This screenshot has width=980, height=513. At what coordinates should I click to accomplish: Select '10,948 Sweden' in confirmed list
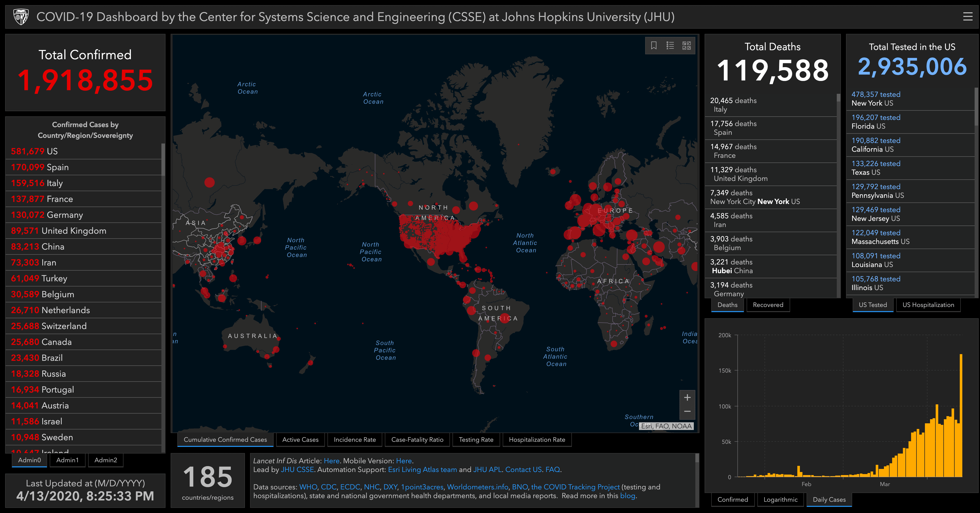coord(83,438)
